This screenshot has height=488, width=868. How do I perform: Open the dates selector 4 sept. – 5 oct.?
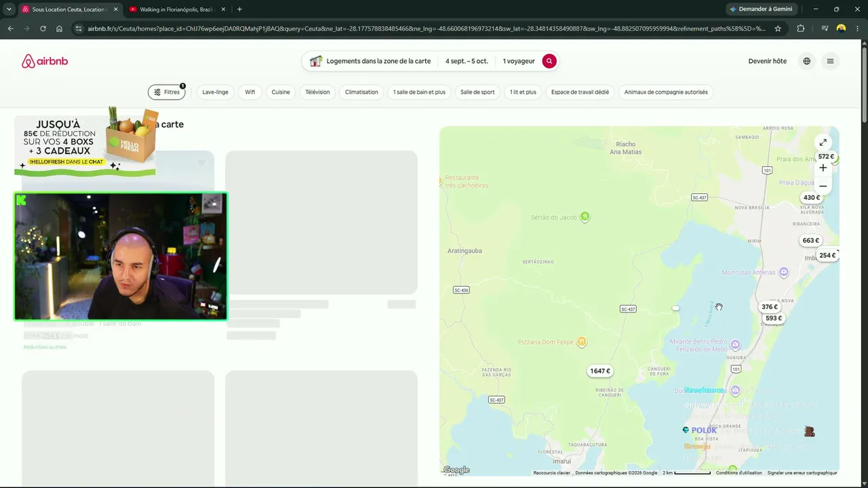click(467, 61)
